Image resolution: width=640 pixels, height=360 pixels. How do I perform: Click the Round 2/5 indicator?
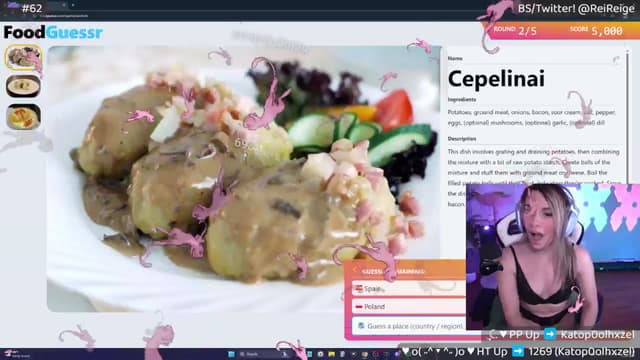(x=515, y=31)
